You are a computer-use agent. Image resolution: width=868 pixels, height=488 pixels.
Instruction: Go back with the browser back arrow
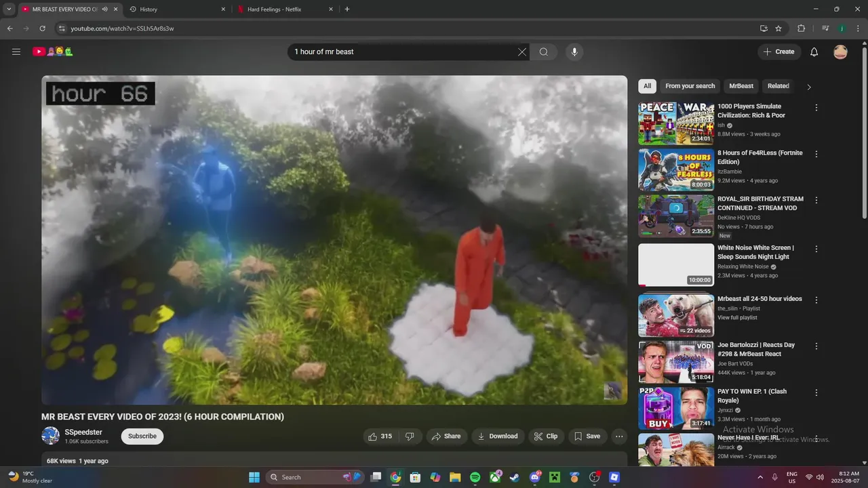(9, 28)
